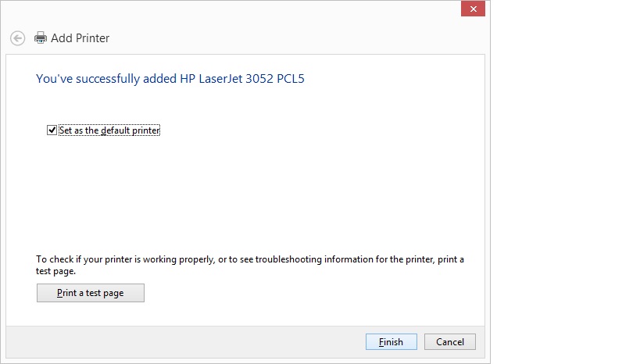Click the 'Add Printer' title text
Image resolution: width=640 pixels, height=364 pixels.
tap(80, 38)
